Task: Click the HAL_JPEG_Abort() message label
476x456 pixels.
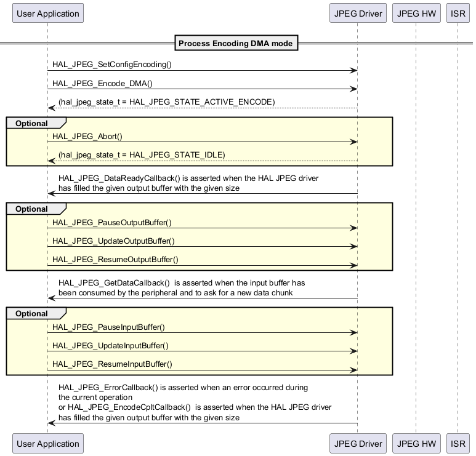Action: 87,136
